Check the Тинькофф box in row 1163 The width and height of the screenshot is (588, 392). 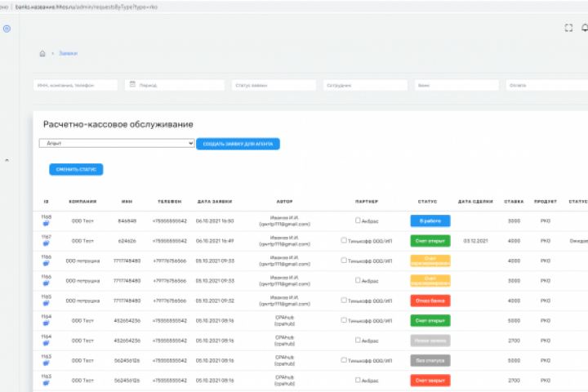coord(344,360)
